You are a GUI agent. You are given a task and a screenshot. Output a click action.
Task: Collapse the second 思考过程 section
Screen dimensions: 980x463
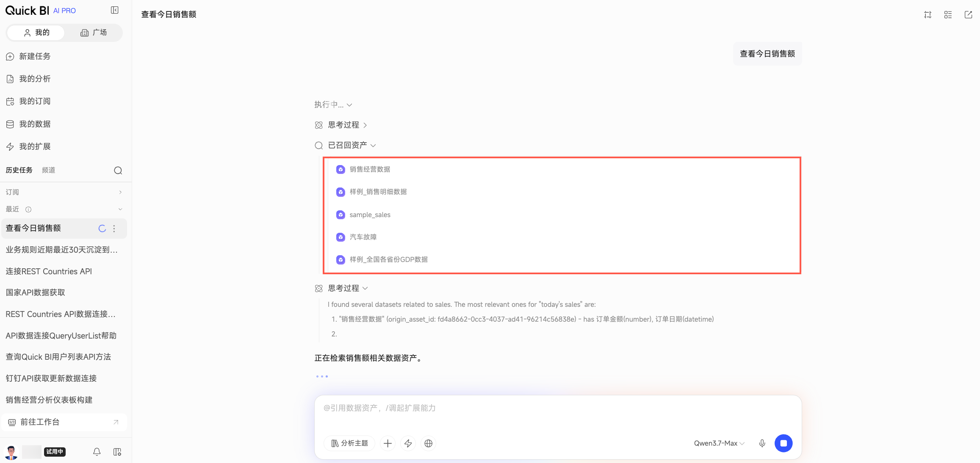point(341,288)
